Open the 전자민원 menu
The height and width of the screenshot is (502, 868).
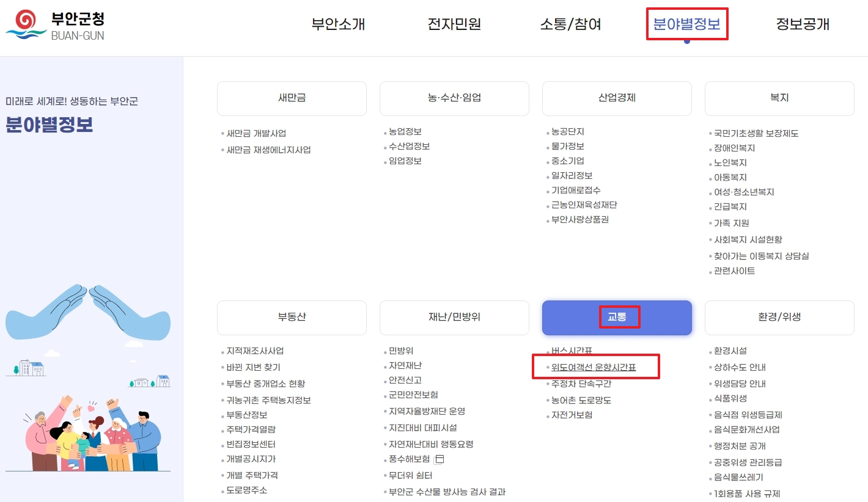(x=455, y=24)
